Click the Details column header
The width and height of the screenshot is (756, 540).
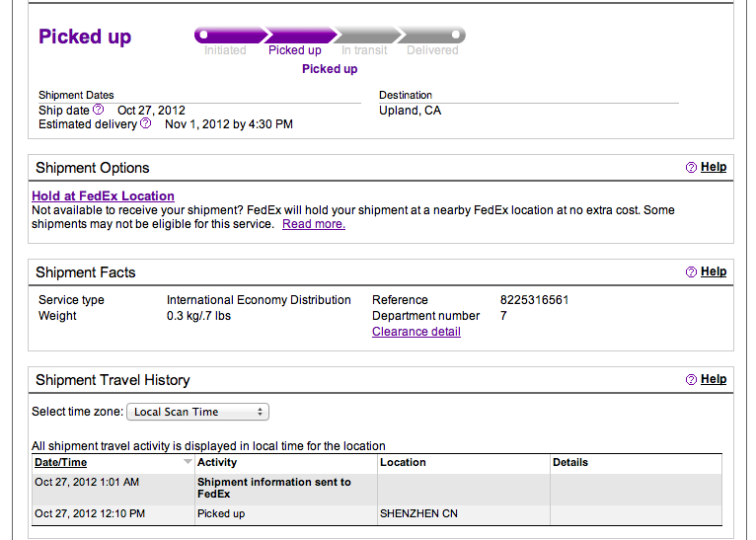[x=570, y=462]
